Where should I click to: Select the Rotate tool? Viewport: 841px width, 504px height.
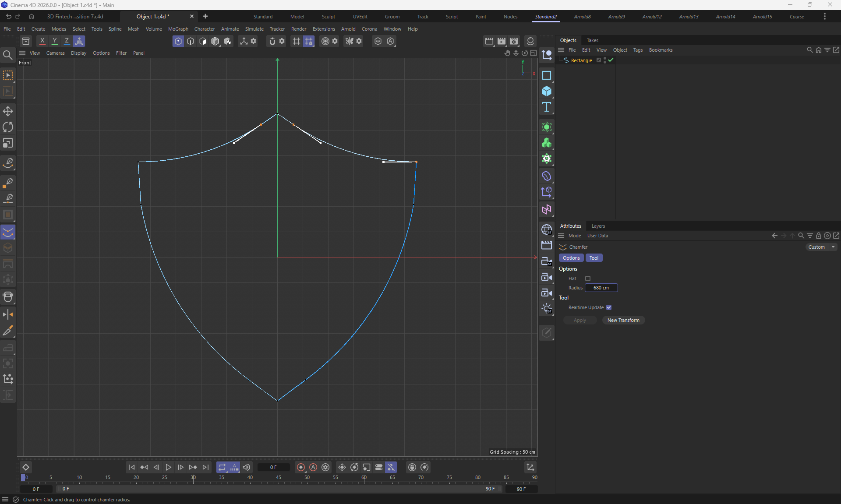[x=8, y=127]
